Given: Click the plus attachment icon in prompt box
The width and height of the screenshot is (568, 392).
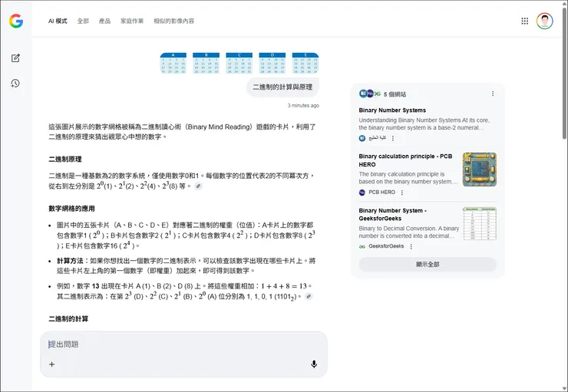Looking at the screenshot, I should [x=51, y=364].
